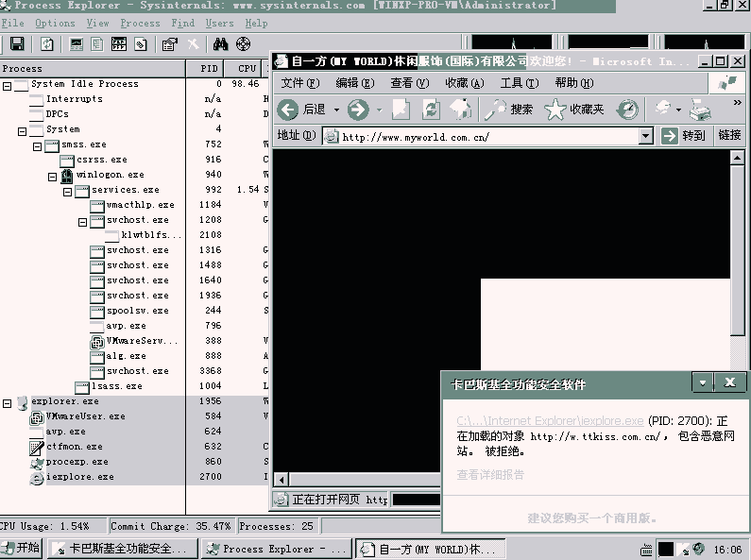The image size is (751, 560).
Task: Click the IE horizontal scrollbar left arrow
Action: pos(282,479)
